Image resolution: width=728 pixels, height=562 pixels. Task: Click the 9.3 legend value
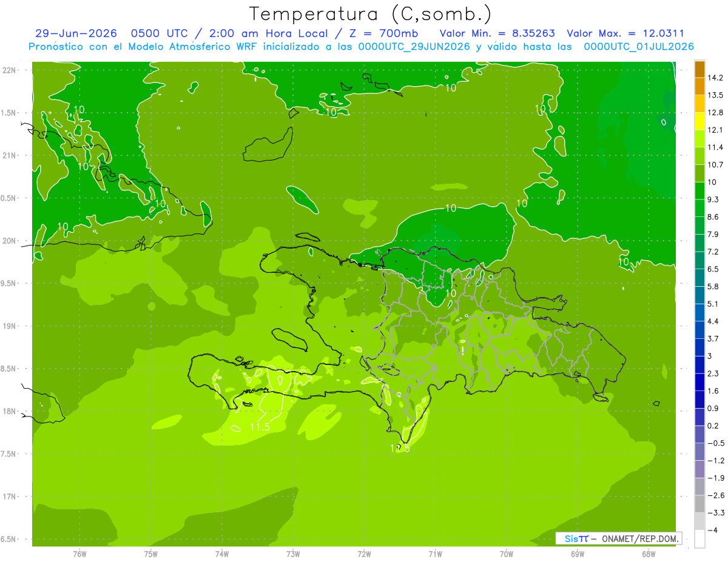click(713, 199)
